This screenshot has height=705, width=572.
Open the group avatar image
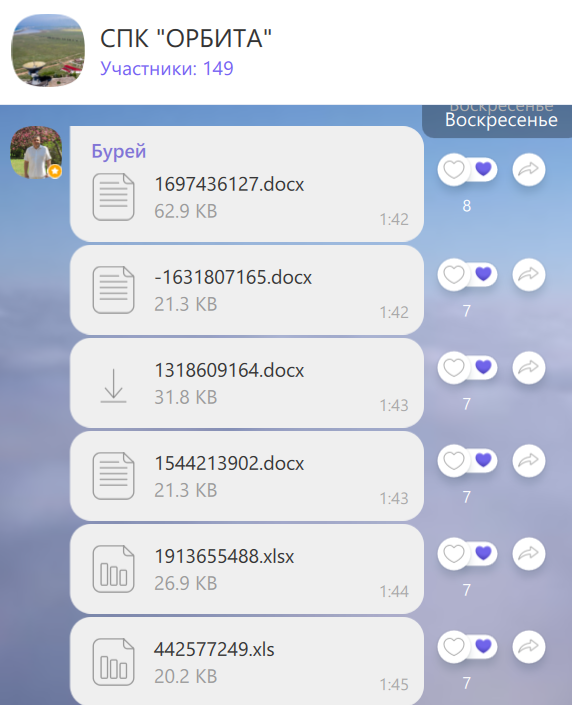[48, 50]
